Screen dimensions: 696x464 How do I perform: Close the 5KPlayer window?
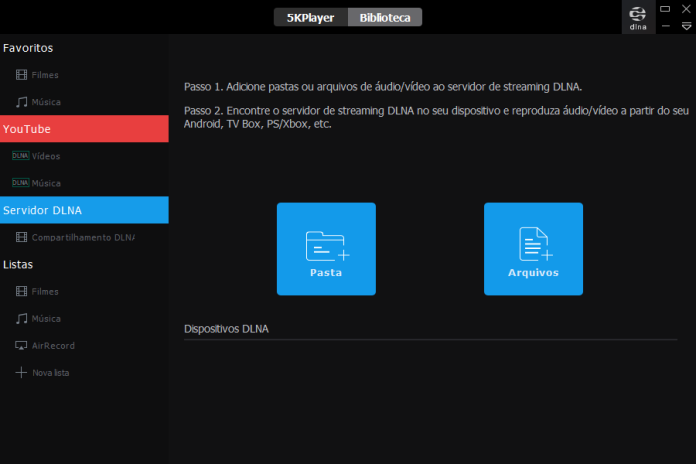[x=686, y=9]
